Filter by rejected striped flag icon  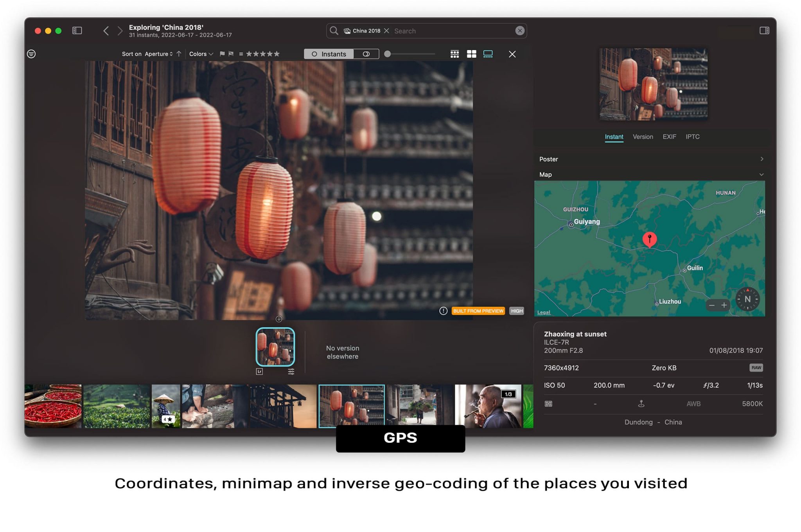(x=231, y=54)
